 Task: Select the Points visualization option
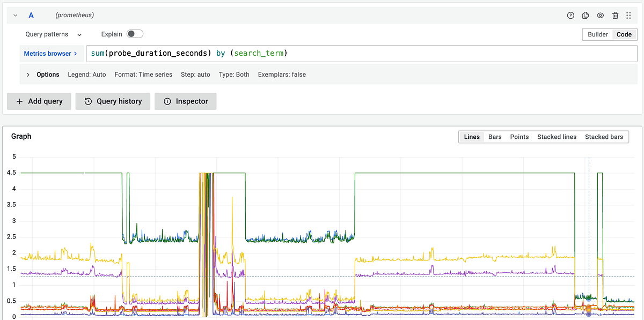(x=519, y=137)
